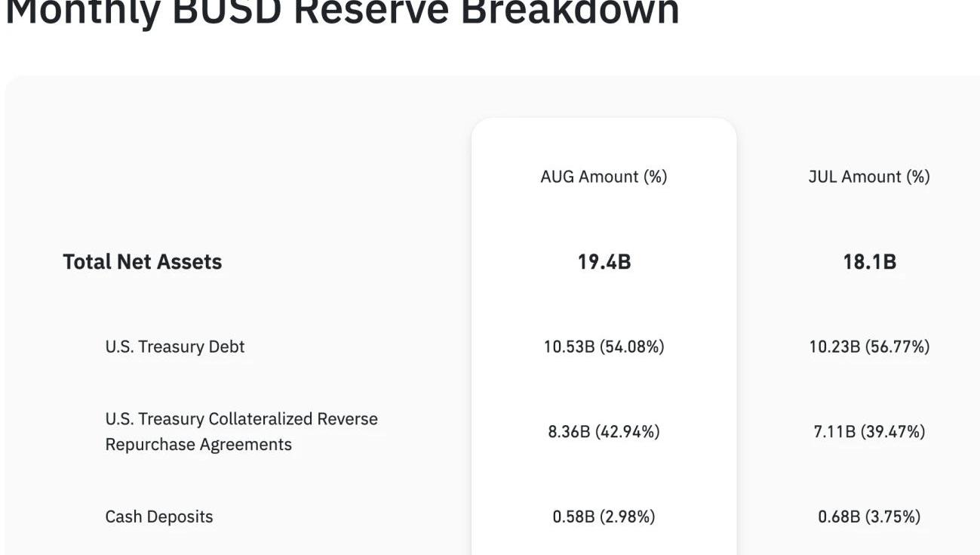The width and height of the screenshot is (980, 555).
Task: Select the JUL Amount (%) column header
Action: coord(869,177)
